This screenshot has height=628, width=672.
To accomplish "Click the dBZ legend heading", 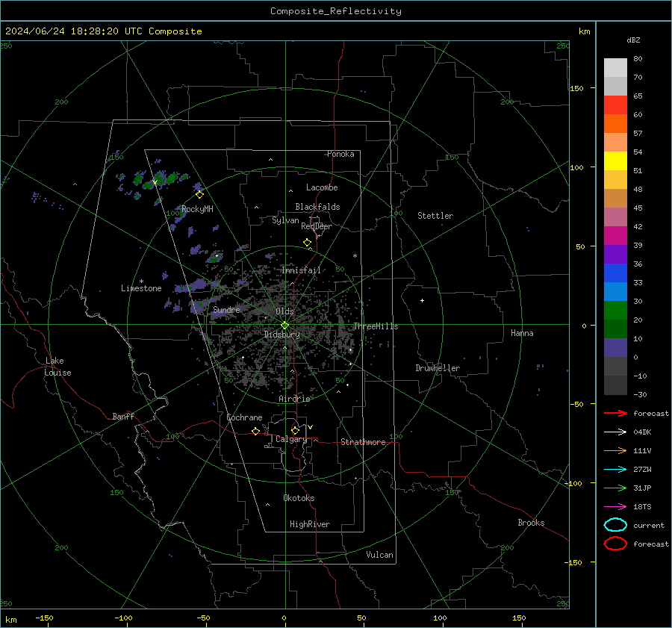I will (633, 40).
